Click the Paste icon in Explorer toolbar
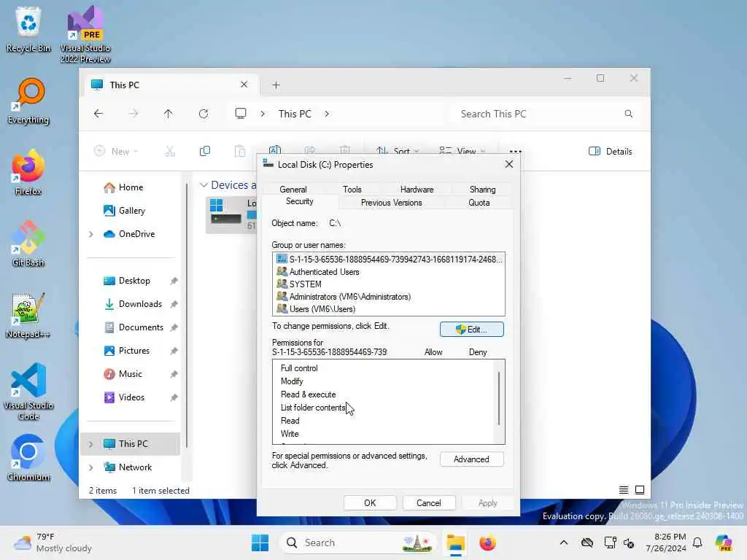Image resolution: width=747 pixels, height=560 pixels. [240, 152]
